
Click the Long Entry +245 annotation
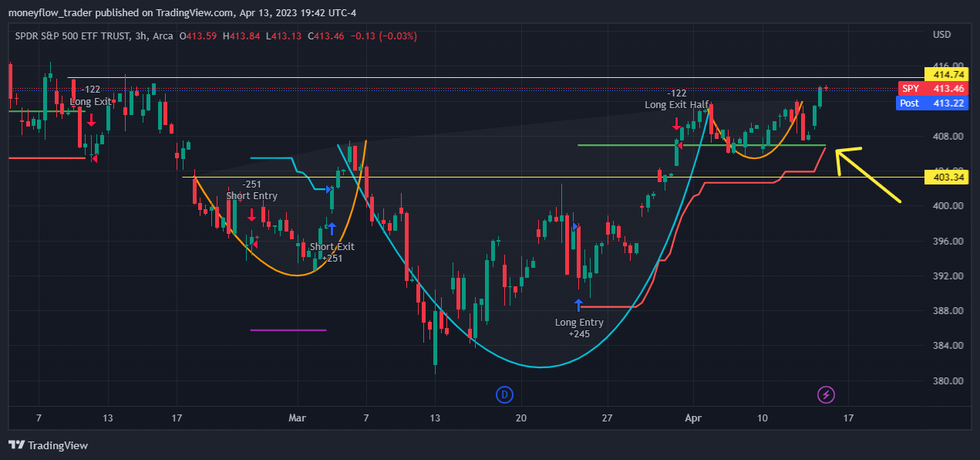(x=579, y=328)
